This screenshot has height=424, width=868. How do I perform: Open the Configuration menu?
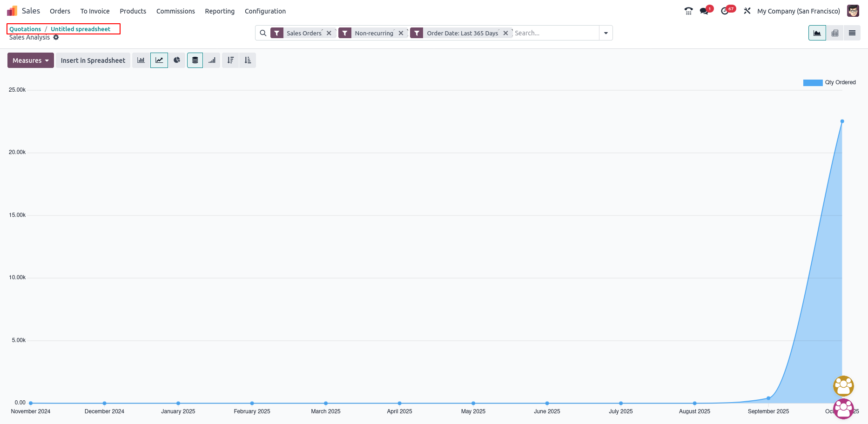265,11
